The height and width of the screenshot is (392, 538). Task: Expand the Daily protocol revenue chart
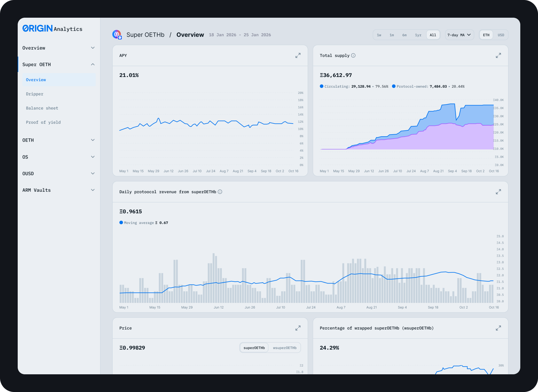point(498,192)
